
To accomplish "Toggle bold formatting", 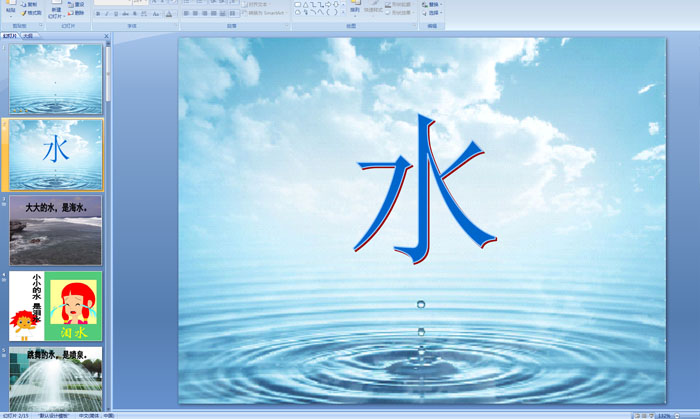I will pos(98,14).
